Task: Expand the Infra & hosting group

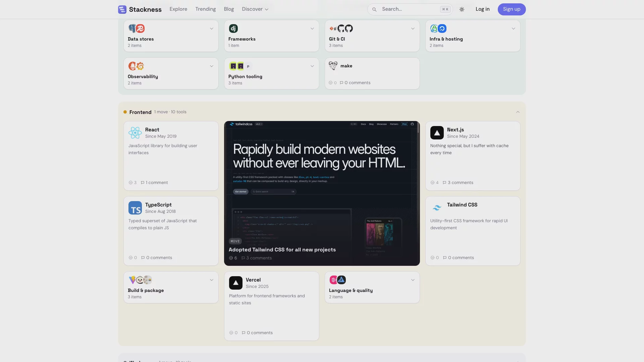Action: click(514, 28)
